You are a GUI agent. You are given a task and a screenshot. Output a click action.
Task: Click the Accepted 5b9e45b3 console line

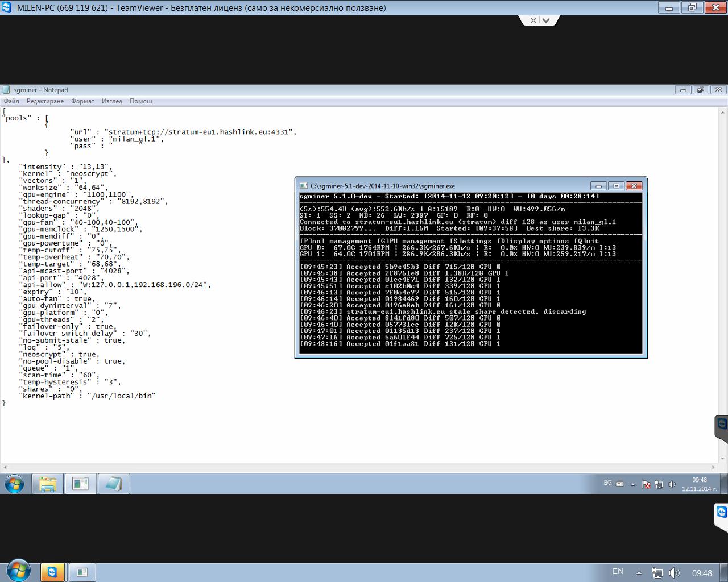click(x=400, y=267)
